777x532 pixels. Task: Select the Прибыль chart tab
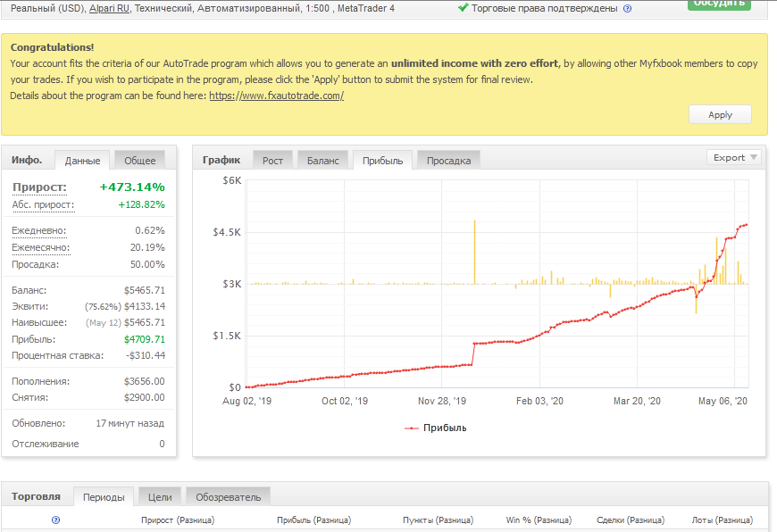tap(382, 161)
